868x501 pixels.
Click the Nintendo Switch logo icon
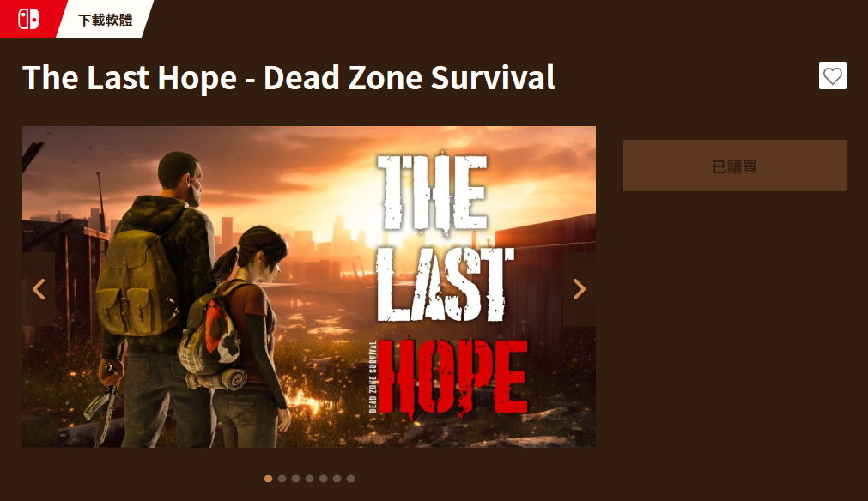(x=28, y=20)
